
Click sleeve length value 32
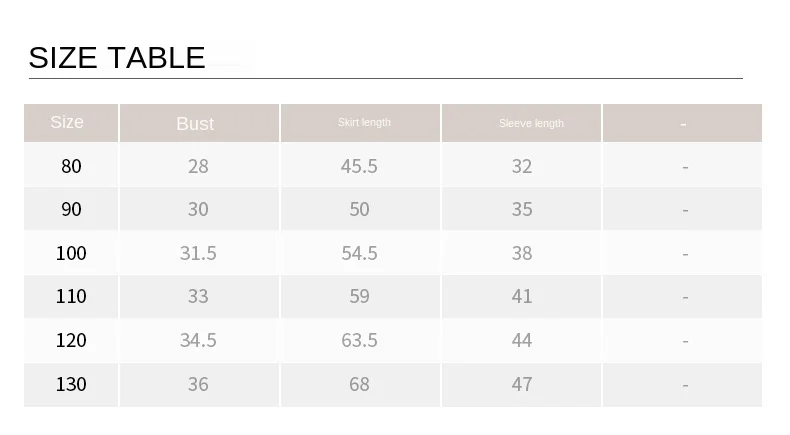(522, 166)
